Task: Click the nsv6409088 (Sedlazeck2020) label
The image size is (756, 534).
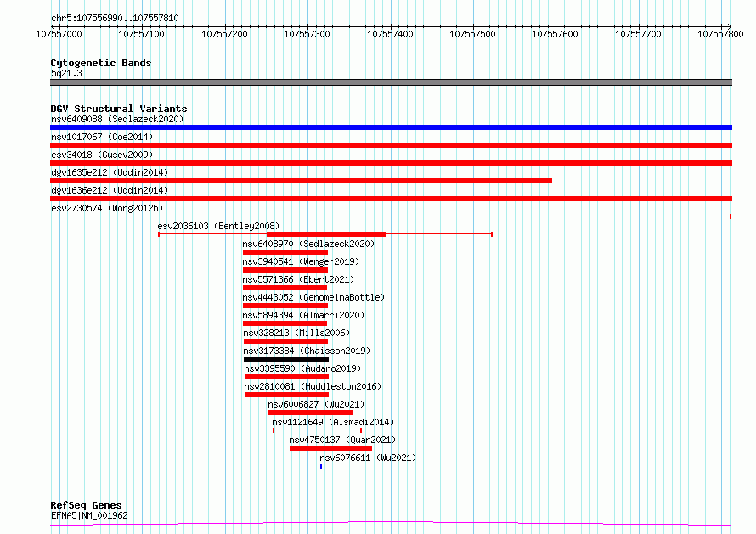Action: coord(117,119)
